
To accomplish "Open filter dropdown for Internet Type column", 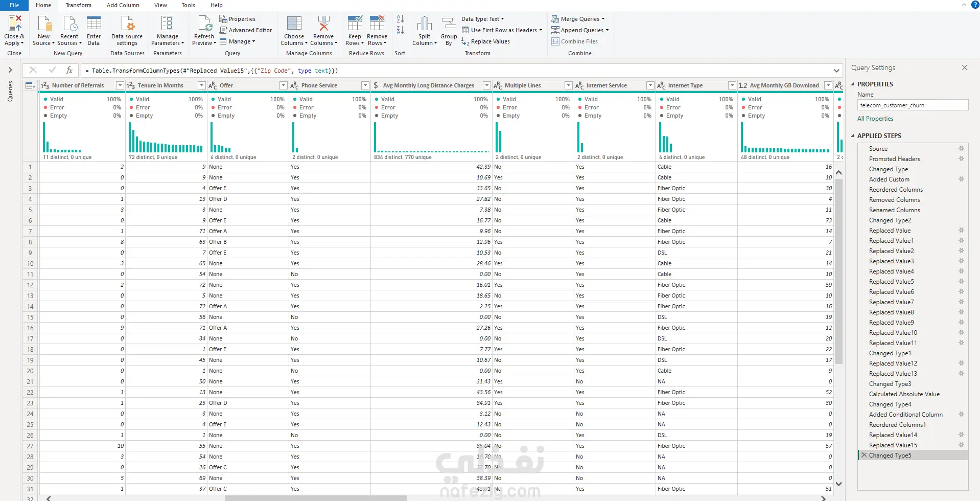I will tap(732, 85).
